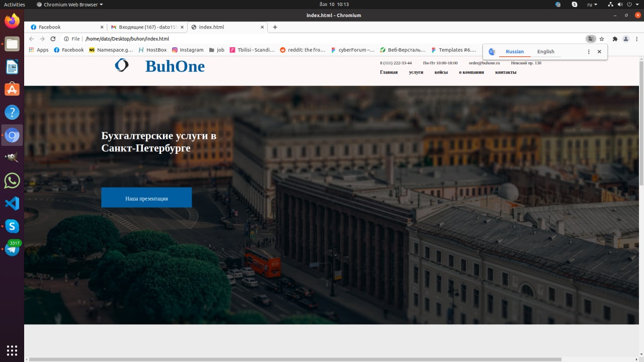Close the translate popup
The height and width of the screenshot is (362, 644).
coord(599,51)
